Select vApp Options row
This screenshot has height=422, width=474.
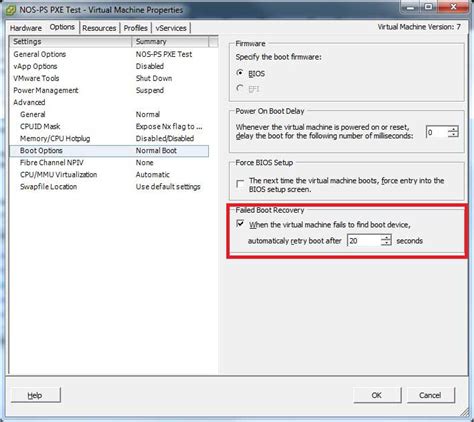pyautogui.click(x=109, y=66)
